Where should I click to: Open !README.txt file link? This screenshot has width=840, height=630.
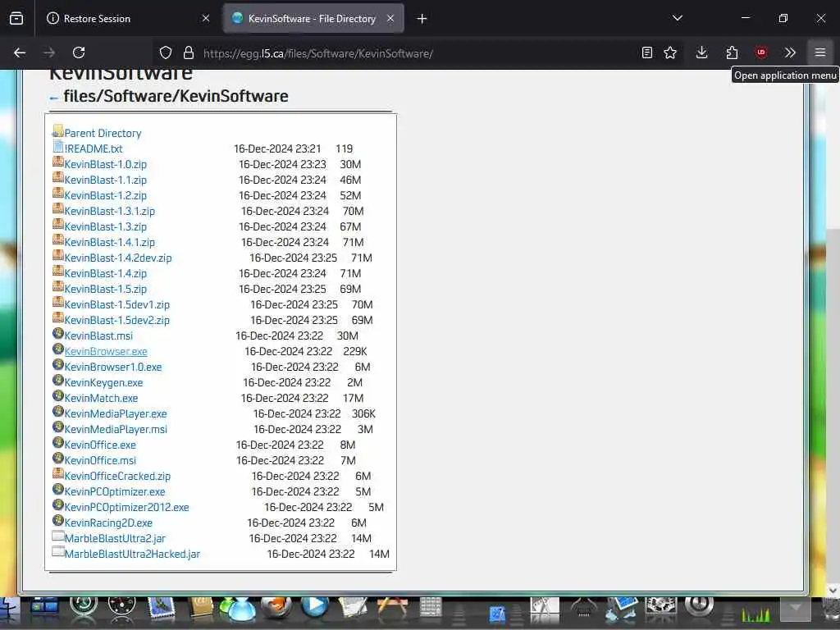pos(94,149)
